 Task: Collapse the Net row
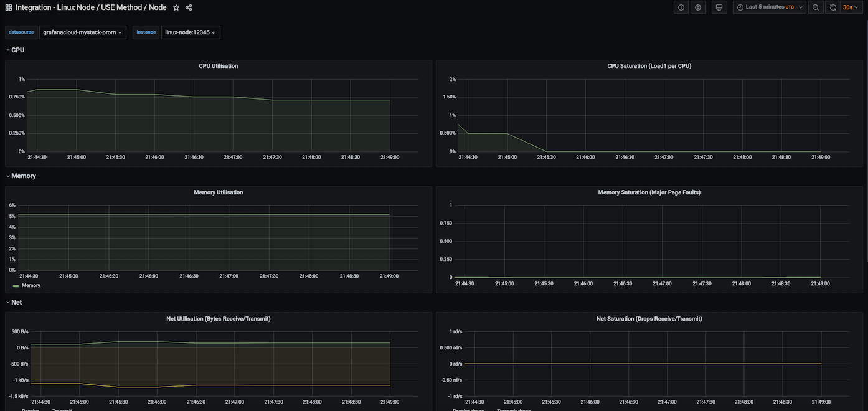tap(14, 303)
